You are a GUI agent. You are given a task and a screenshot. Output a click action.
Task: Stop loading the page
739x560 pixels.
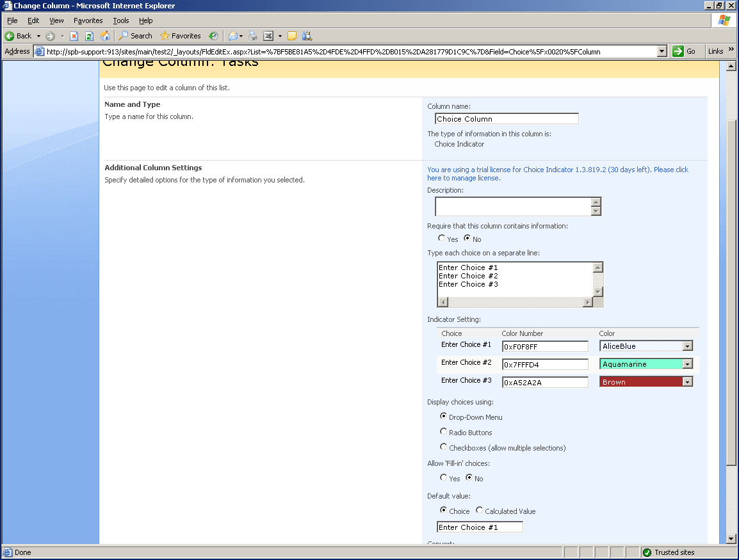pyautogui.click(x=74, y=36)
